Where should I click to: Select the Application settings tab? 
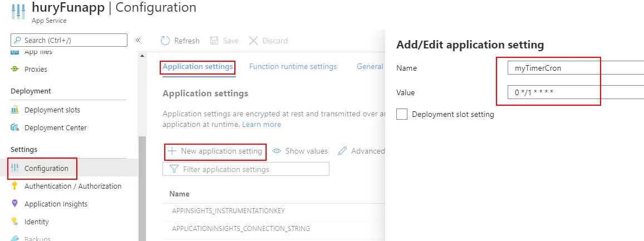pos(198,67)
